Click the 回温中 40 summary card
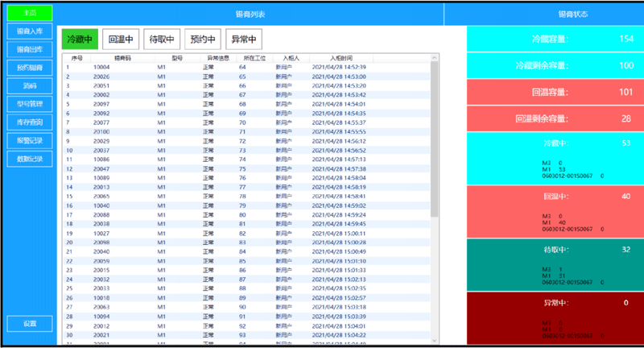 click(555, 212)
